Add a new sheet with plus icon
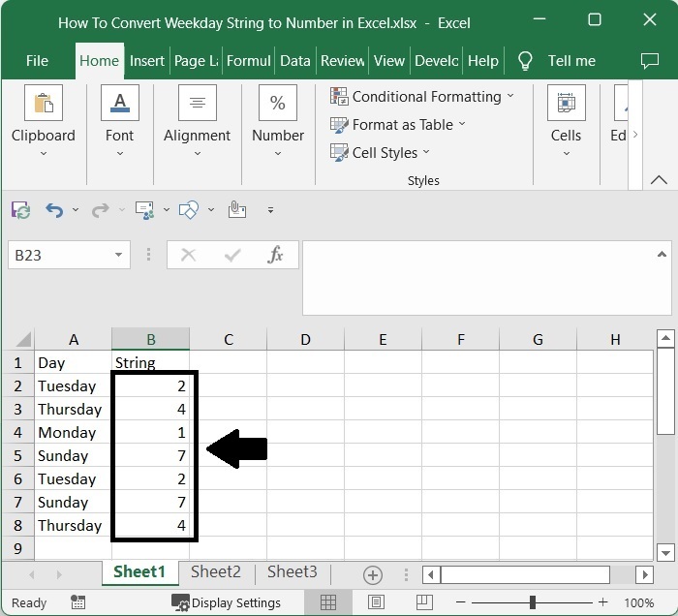The image size is (678, 616). pyautogui.click(x=373, y=573)
